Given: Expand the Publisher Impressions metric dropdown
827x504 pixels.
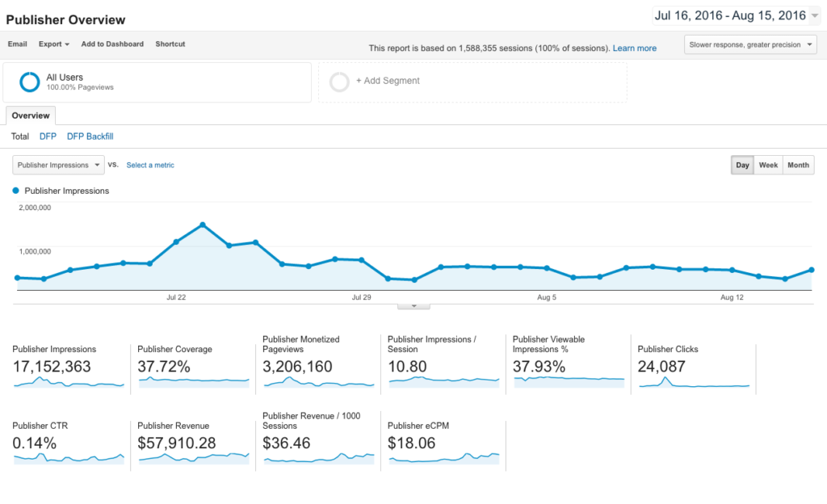Looking at the screenshot, I should (59, 165).
